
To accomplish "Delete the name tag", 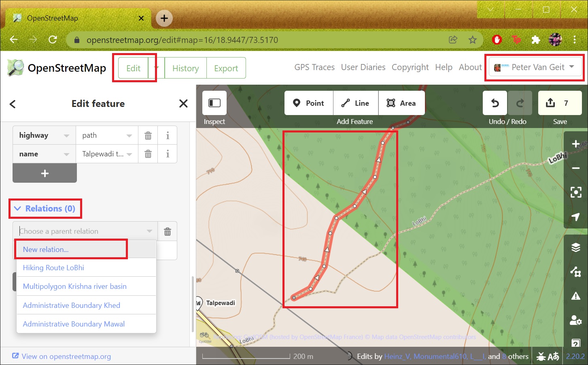I will pos(148,154).
